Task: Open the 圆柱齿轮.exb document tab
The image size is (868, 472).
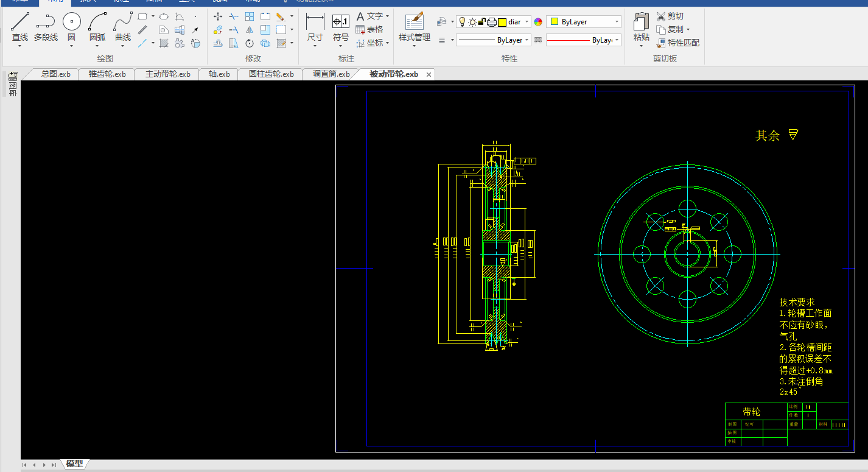Action: click(x=271, y=74)
